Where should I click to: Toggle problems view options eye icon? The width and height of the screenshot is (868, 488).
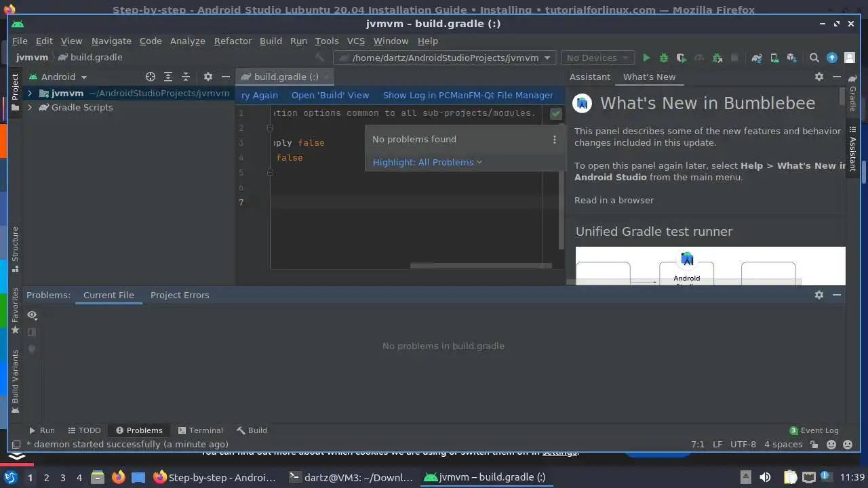32,315
